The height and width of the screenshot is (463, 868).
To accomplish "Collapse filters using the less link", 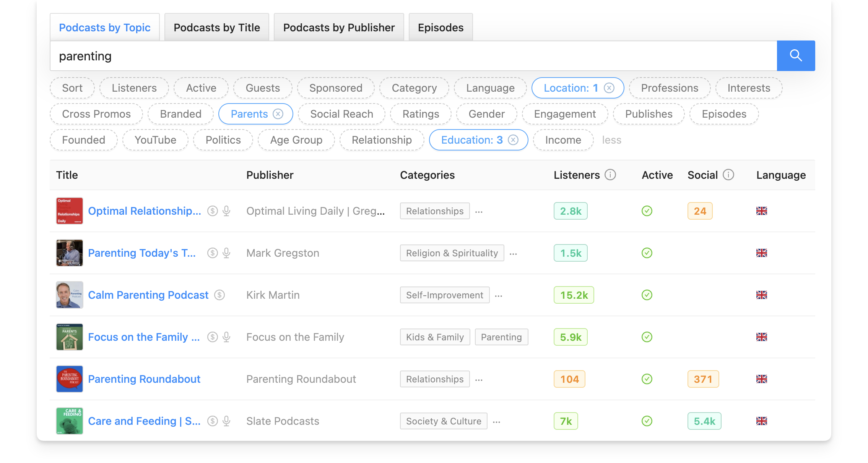I will pos(611,140).
